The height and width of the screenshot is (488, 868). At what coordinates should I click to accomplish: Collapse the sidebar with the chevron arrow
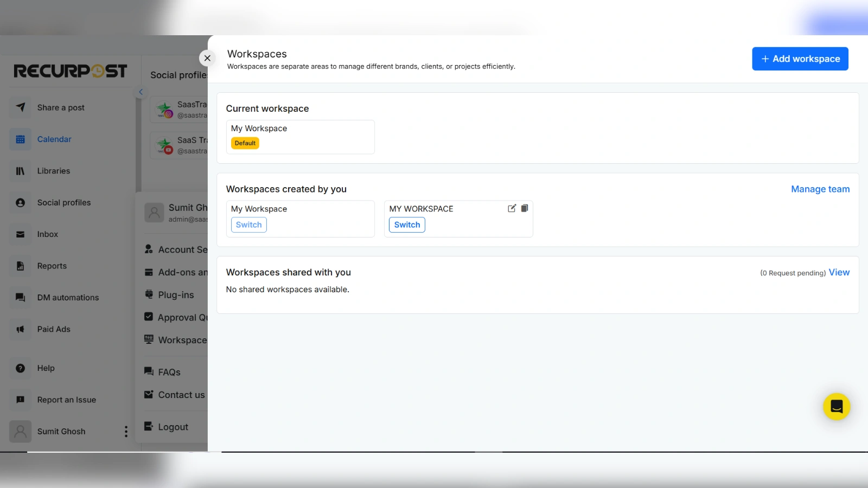(x=141, y=92)
